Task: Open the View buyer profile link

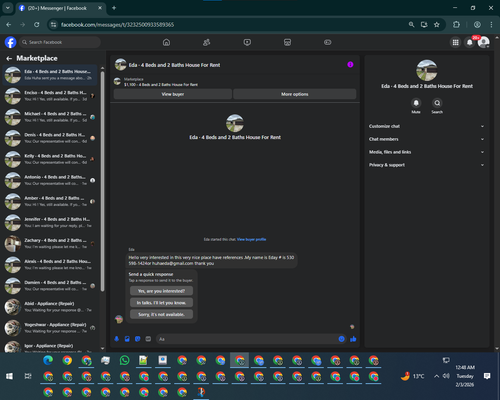Action: tap(251, 239)
